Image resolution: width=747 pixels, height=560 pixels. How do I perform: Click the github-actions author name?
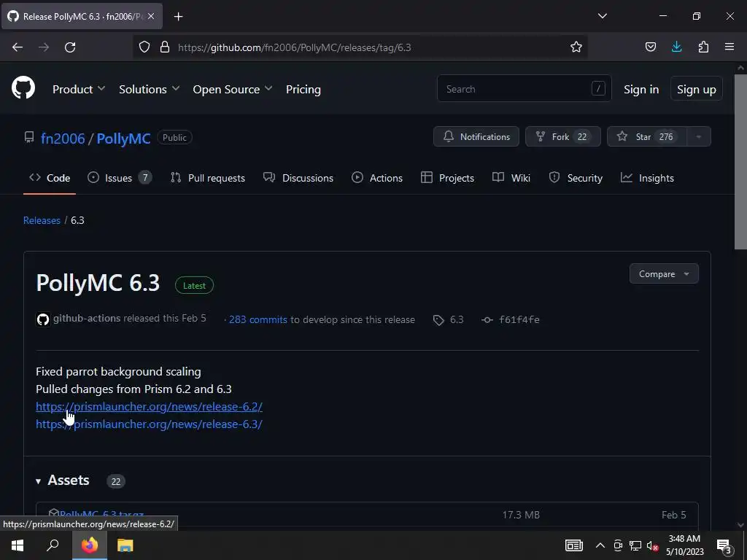pyautogui.click(x=87, y=318)
